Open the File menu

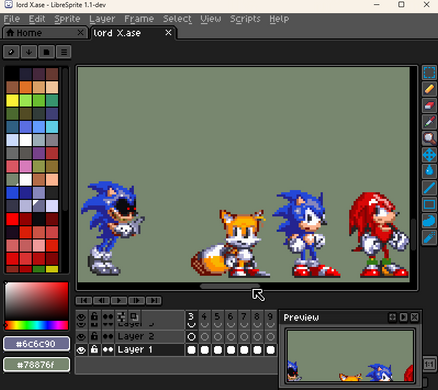click(12, 19)
